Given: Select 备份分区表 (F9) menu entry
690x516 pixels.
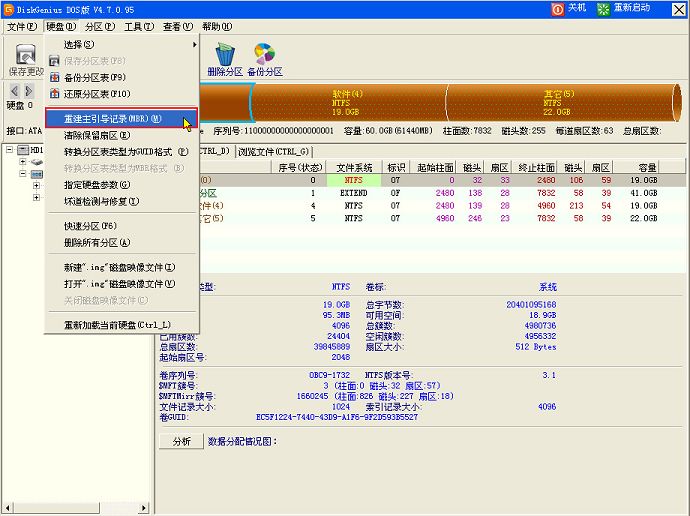Looking at the screenshot, I should 95,77.
